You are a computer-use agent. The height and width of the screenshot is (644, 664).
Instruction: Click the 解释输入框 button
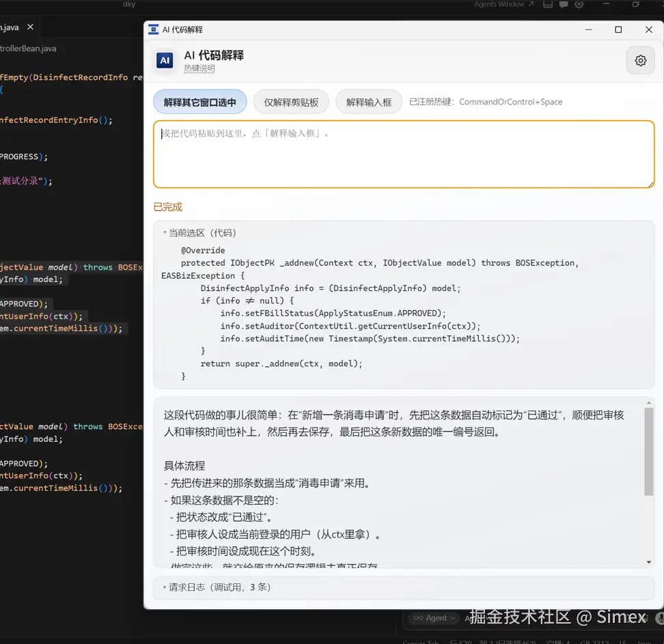point(369,102)
